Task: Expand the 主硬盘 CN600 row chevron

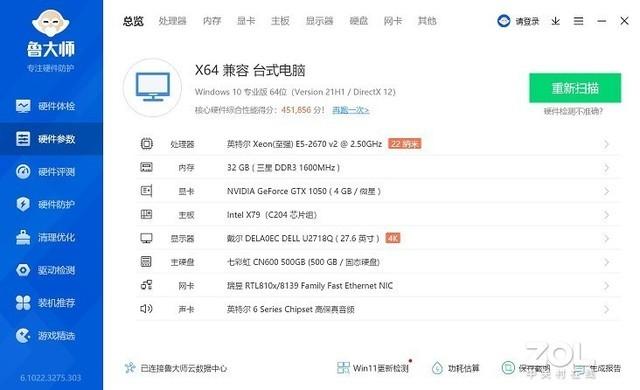Action: click(607, 262)
